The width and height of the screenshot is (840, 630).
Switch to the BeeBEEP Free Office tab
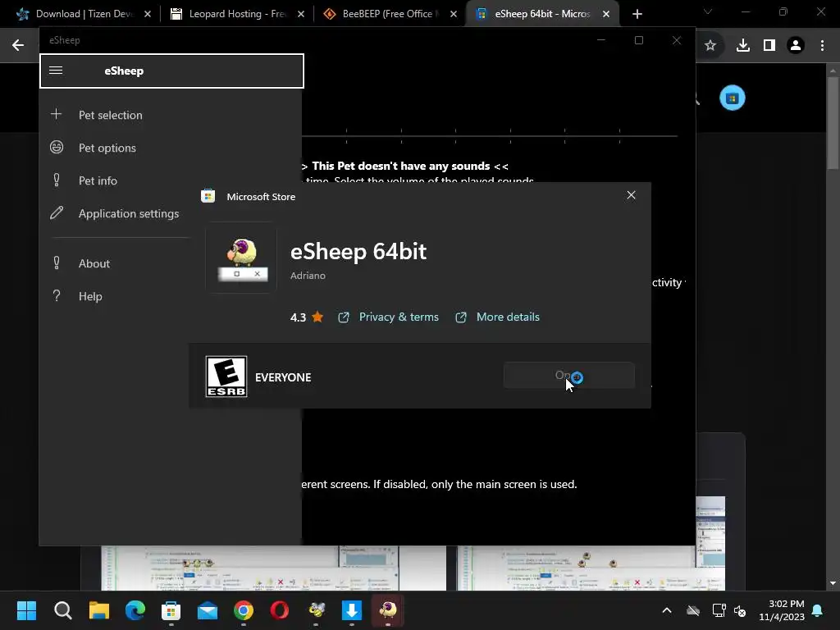(x=388, y=14)
